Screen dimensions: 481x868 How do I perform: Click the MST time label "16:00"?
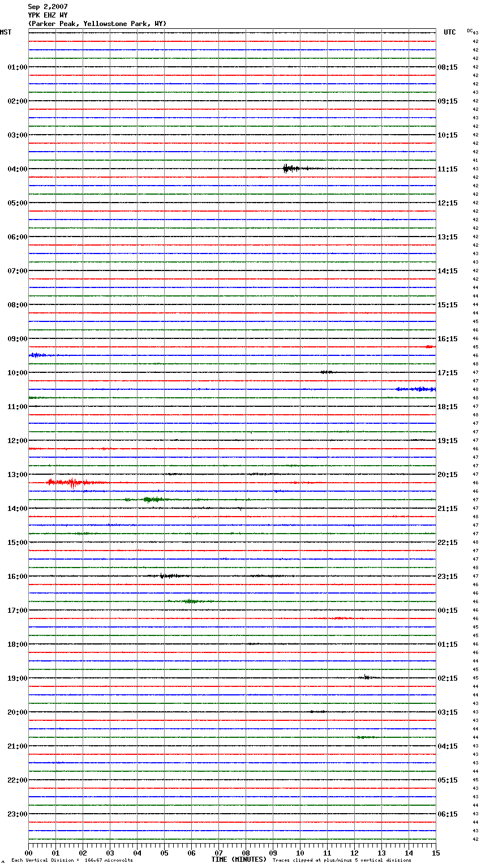[18, 577]
